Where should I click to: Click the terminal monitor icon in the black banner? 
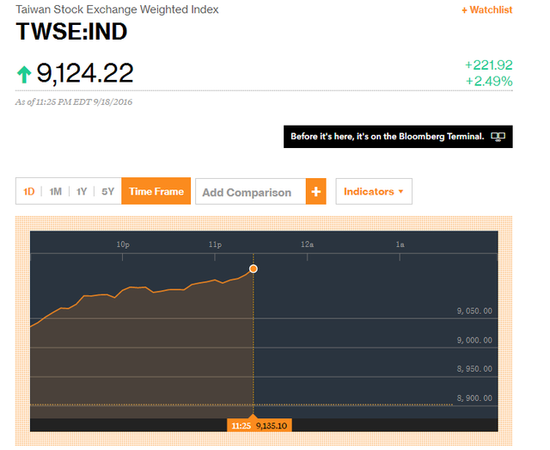pyautogui.click(x=498, y=136)
